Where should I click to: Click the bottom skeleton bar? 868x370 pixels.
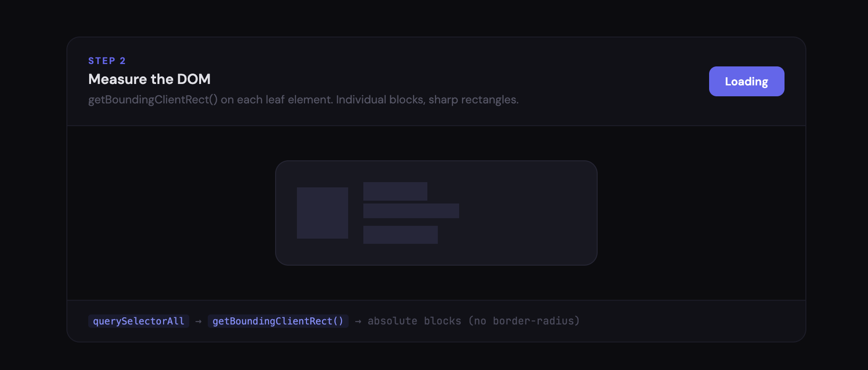pos(400,235)
